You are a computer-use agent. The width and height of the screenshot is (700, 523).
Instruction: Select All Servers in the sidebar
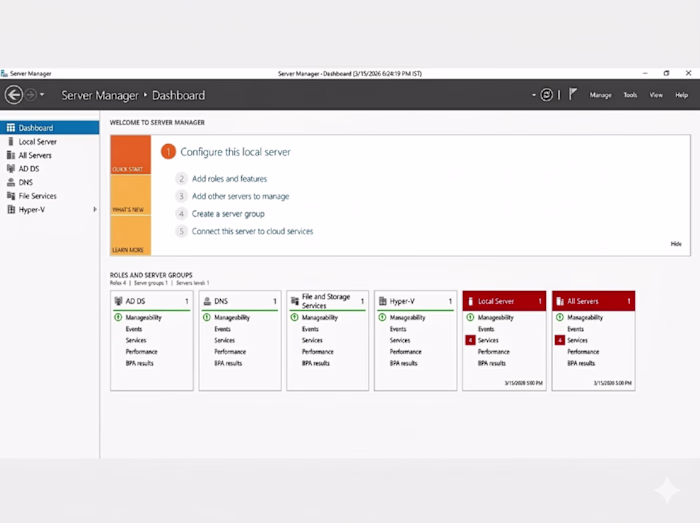pyautogui.click(x=50, y=155)
